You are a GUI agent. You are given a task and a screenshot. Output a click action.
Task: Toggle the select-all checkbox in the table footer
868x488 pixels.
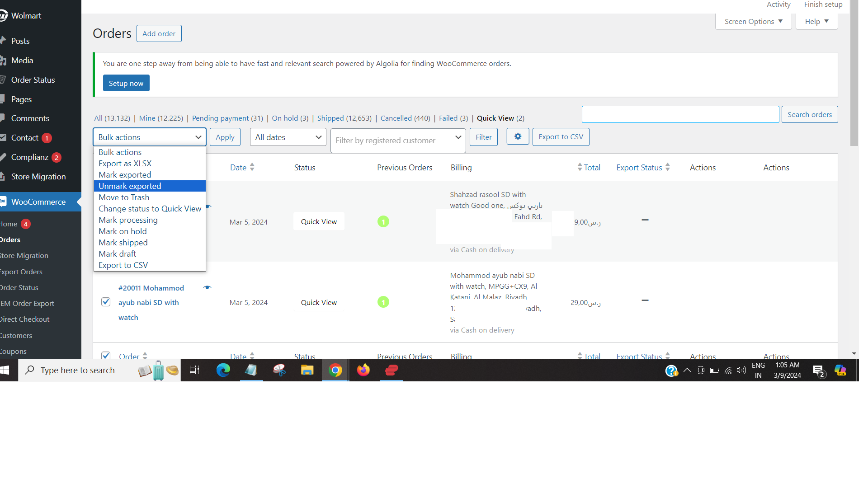coord(106,356)
